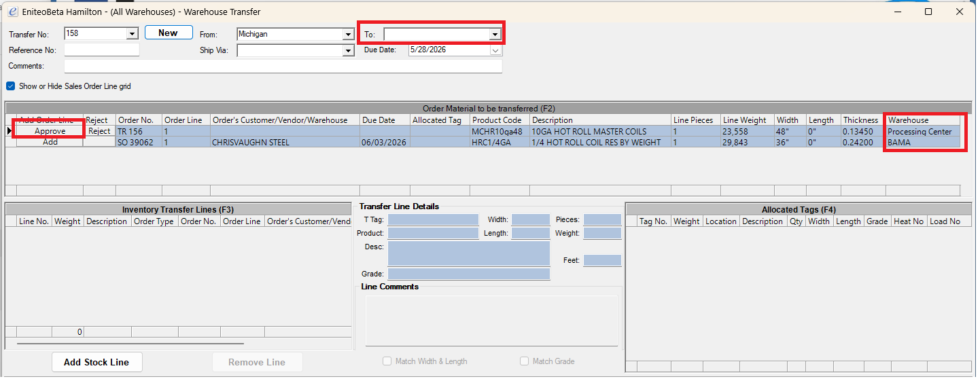
Task: Click Remove Line button
Action: (x=257, y=362)
